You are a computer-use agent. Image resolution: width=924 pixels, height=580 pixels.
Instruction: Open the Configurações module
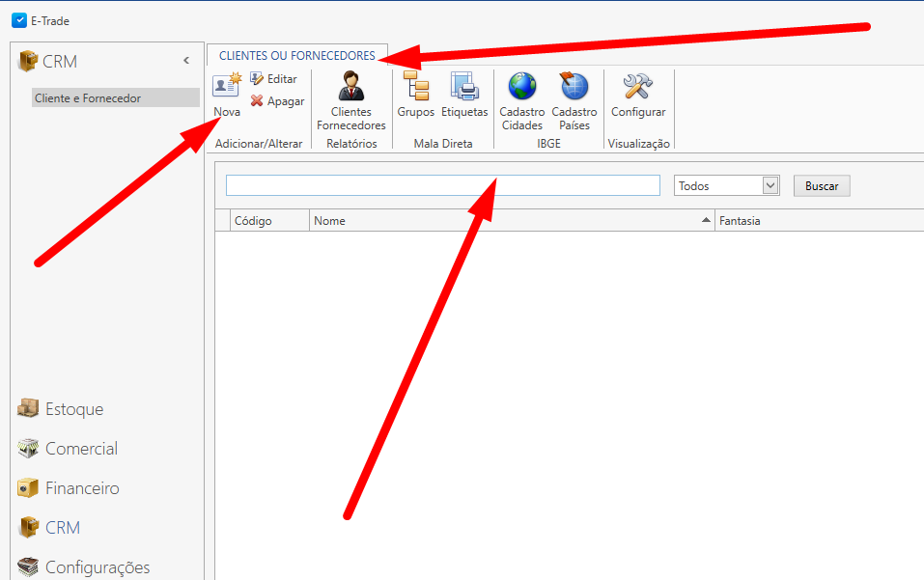[97, 567]
